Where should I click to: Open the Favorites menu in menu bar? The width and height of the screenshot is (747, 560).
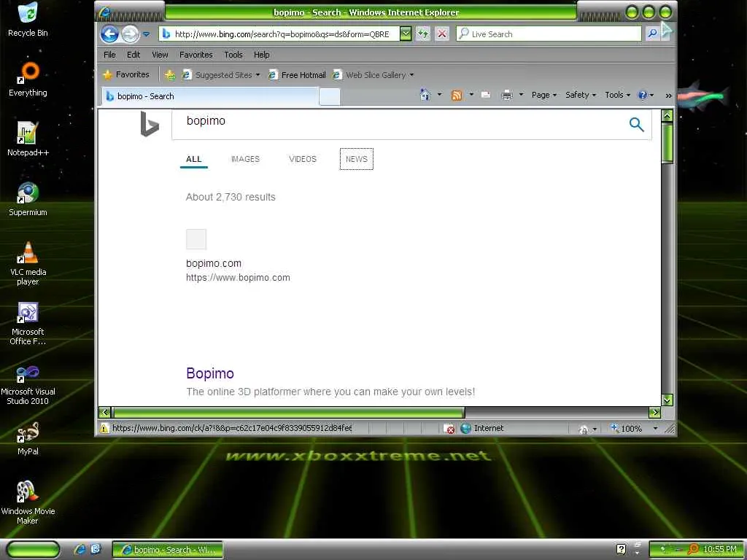pyautogui.click(x=196, y=55)
